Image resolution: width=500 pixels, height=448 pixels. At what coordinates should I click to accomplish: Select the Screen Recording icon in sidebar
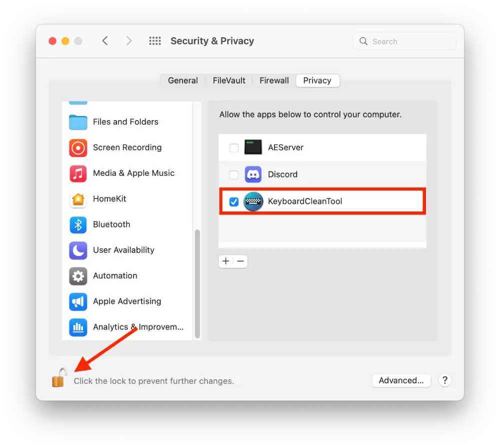coord(78,147)
